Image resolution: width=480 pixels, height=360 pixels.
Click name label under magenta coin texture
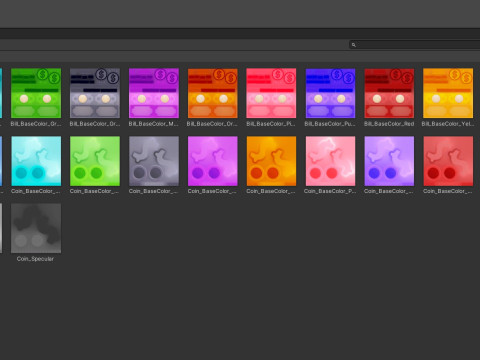(x=212, y=191)
